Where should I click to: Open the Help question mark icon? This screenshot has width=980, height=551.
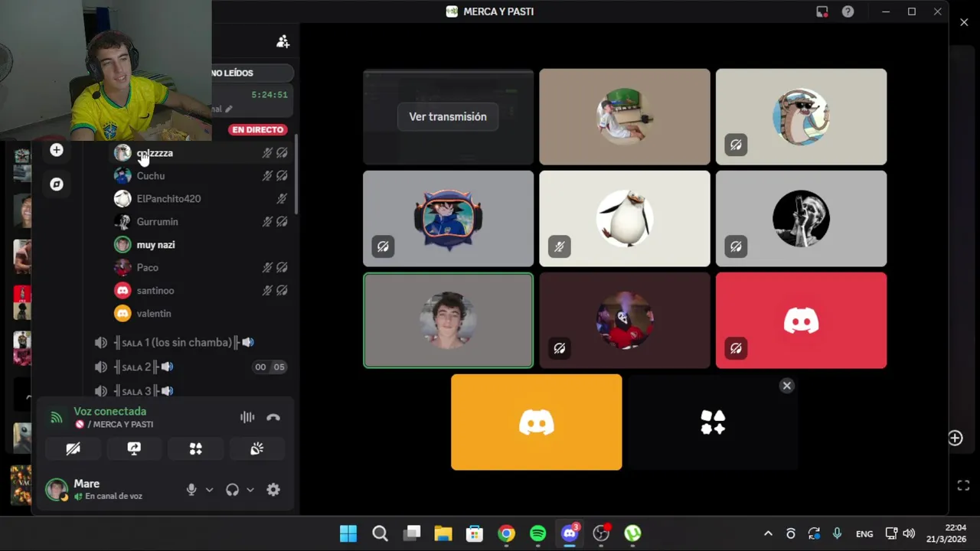tap(848, 11)
